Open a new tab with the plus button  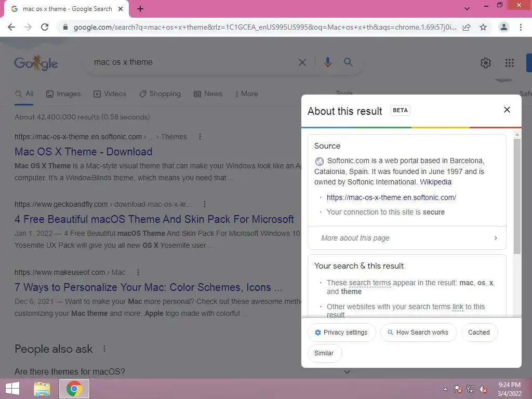click(140, 9)
